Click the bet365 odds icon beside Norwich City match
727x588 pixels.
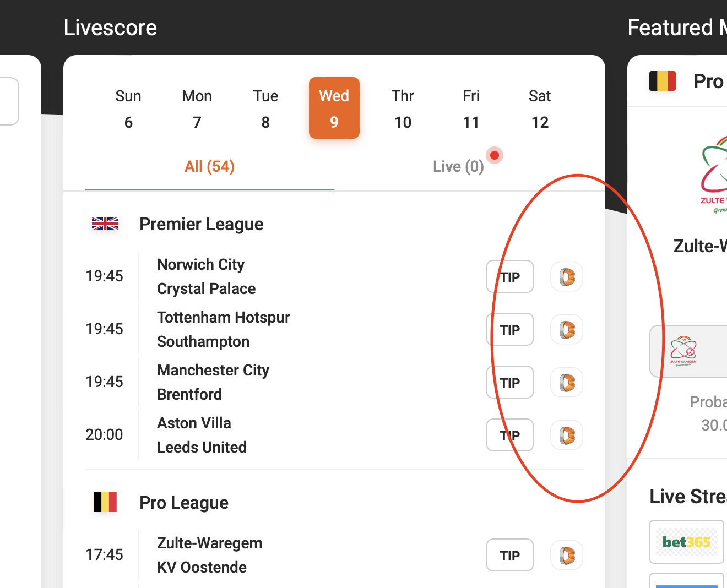[567, 276]
